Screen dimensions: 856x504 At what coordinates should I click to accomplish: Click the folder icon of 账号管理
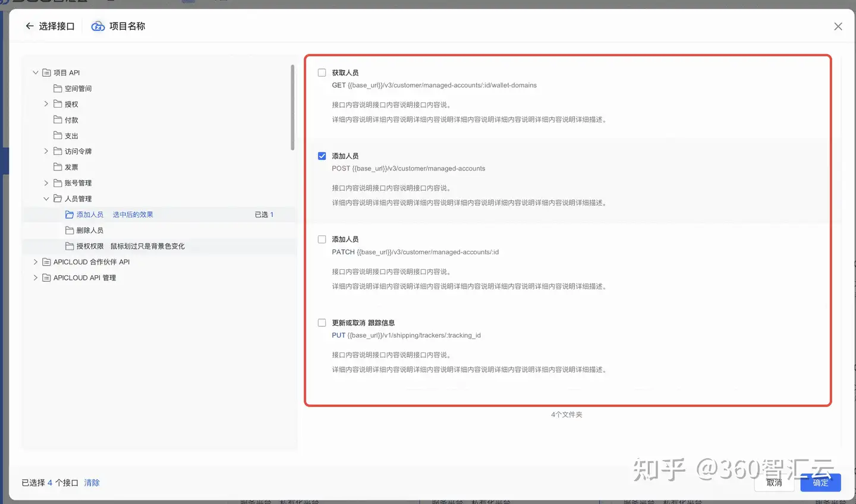coord(58,183)
